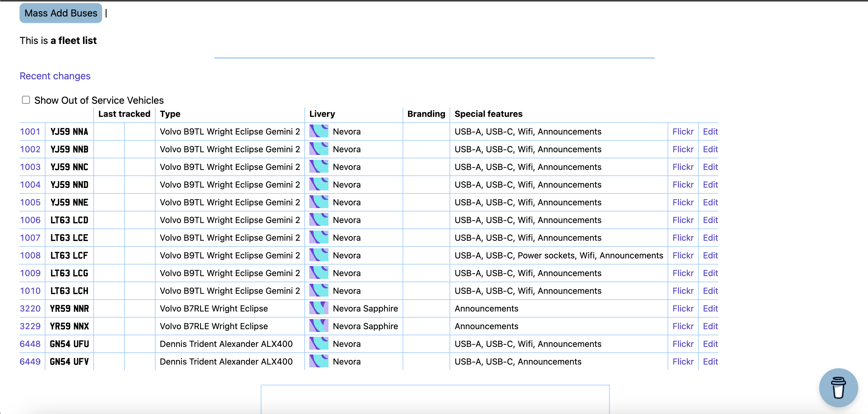The image size is (868, 414).
Task: Click Edit link for YJ59 NNE
Action: [710, 202]
